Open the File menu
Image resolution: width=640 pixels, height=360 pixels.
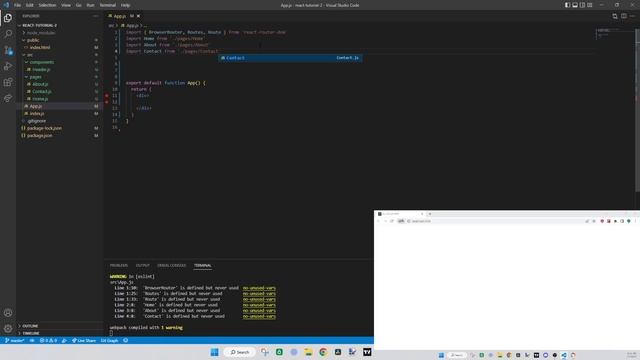(x=17, y=5)
